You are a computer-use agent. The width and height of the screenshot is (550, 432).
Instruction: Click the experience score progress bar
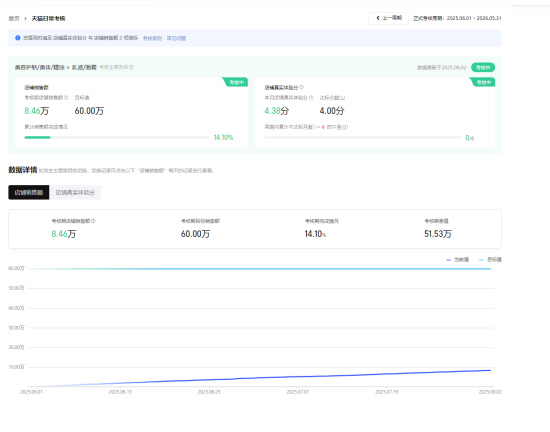click(x=363, y=138)
